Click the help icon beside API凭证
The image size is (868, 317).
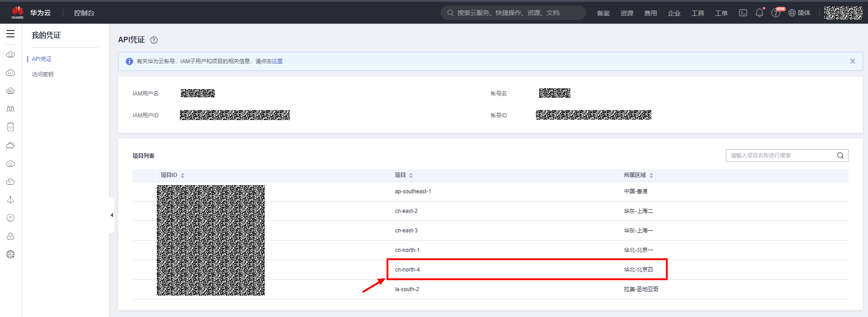pos(154,40)
